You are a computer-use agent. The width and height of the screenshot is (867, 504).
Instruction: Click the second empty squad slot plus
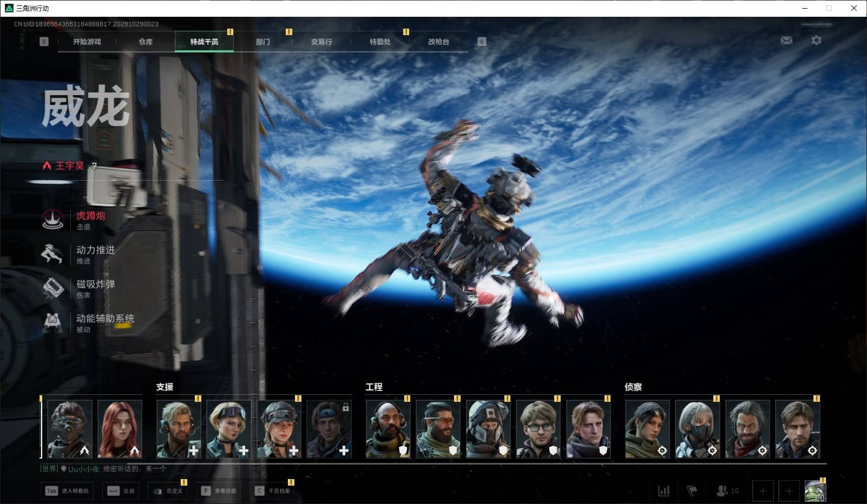tap(789, 491)
